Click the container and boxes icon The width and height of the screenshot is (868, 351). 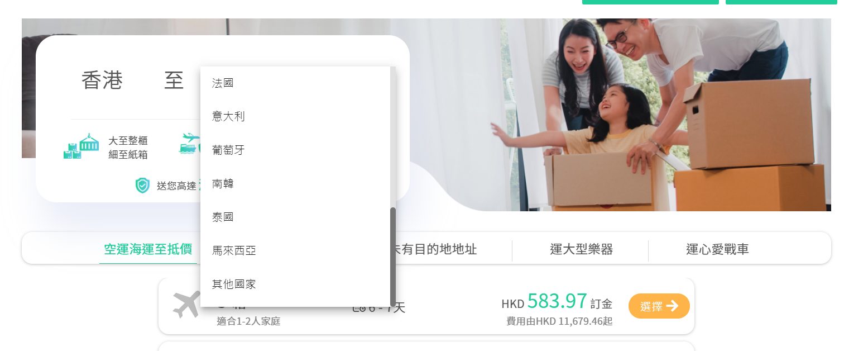81,147
